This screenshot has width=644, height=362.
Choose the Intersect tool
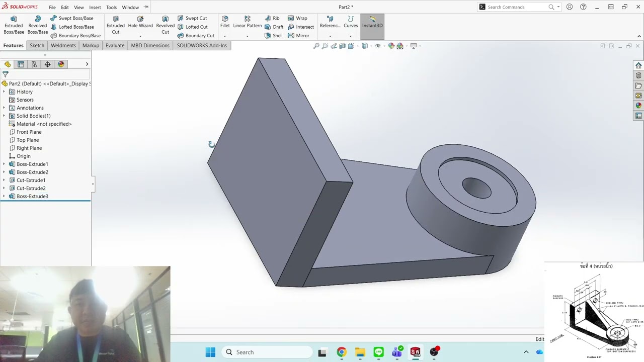301,27
